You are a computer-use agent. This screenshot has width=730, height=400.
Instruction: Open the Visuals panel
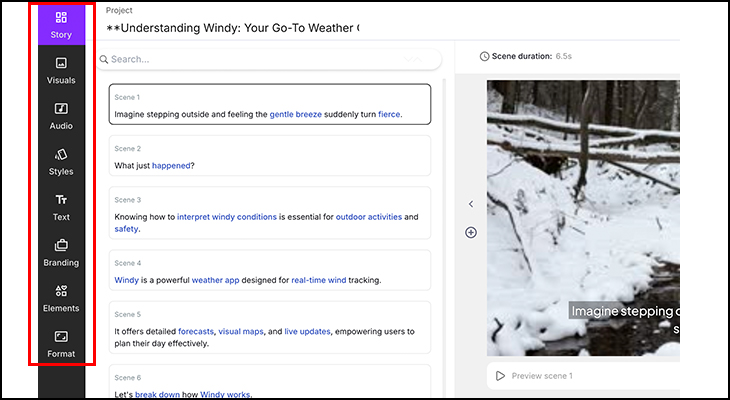pos(61,70)
